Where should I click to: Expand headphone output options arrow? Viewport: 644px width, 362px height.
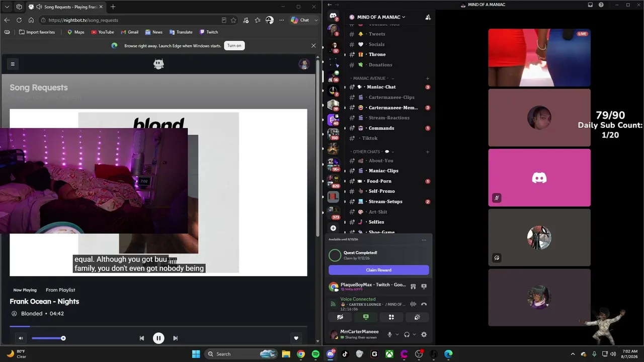[x=414, y=335]
